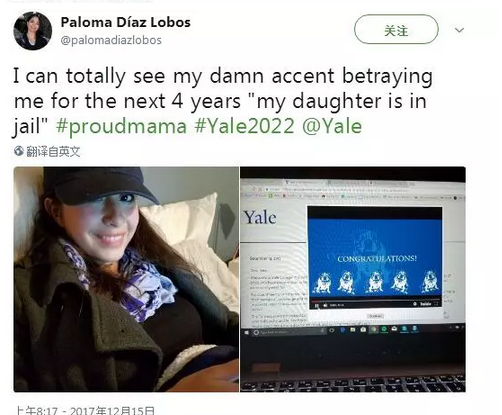Viewport: 502px width, 415px height.
Task: Visit the @Yale mention
Action: [332, 127]
